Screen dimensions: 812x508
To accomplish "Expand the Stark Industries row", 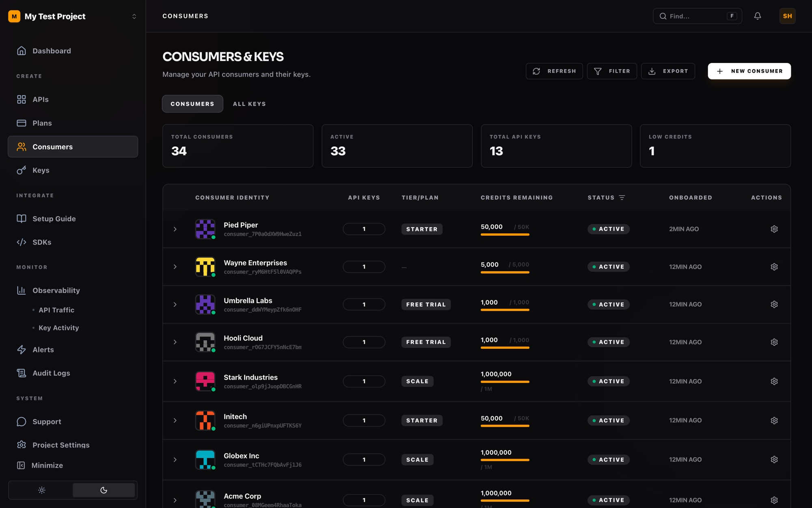I will click(x=175, y=382).
